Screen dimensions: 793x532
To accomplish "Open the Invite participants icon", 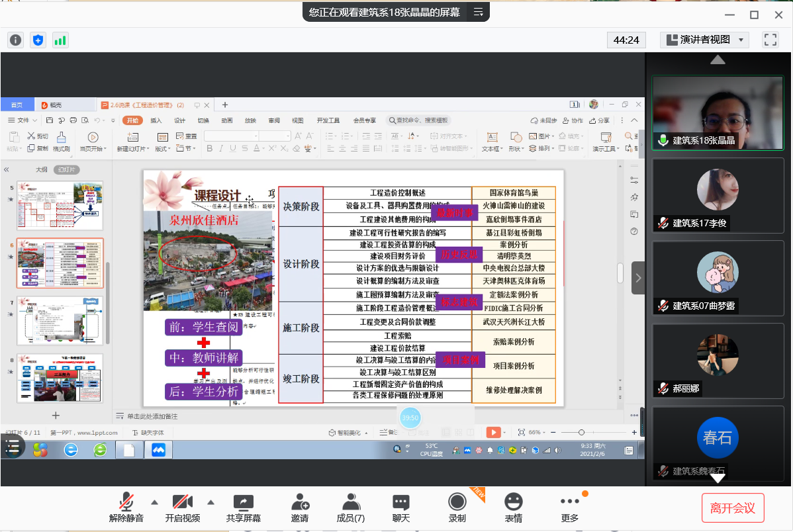I will pos(300,507).
